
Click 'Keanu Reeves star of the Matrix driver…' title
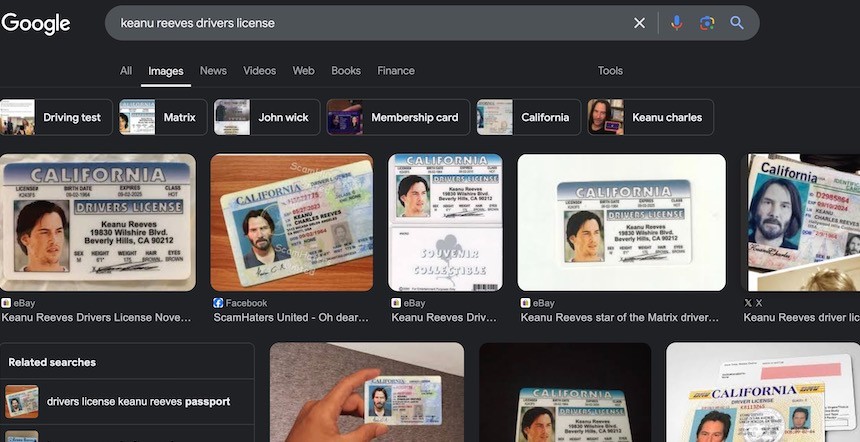[x=620, y=318]
